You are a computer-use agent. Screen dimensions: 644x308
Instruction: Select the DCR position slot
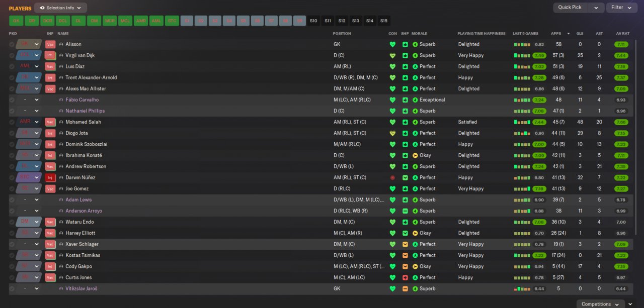(47, 21)
